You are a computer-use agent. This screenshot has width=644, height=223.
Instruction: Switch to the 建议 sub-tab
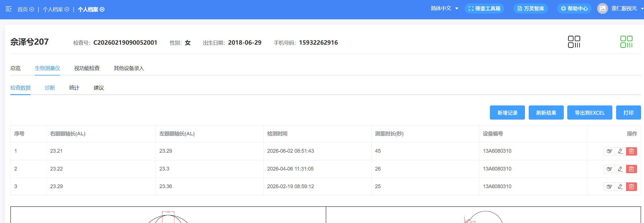pos(99,88)
